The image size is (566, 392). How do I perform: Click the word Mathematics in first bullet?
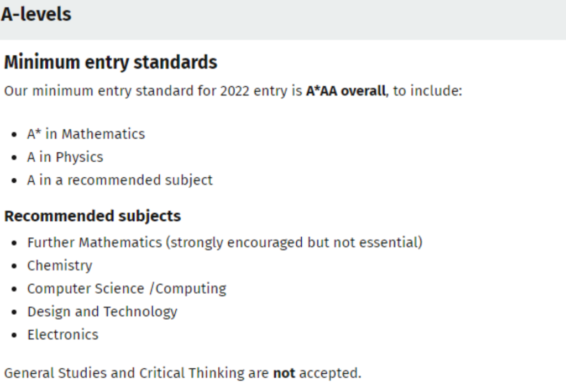pos(103,134)
